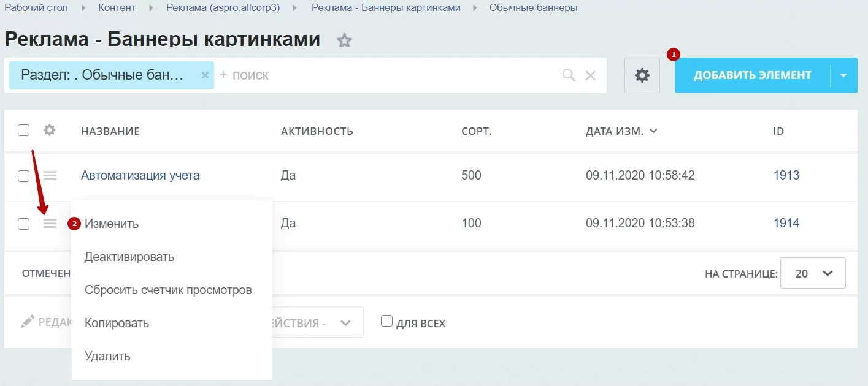Screen dimensions: 868x386
Task: Click the ДОБАВИТЬ ЭЛЕМЕНТ button
Action: tap(752, 75)
